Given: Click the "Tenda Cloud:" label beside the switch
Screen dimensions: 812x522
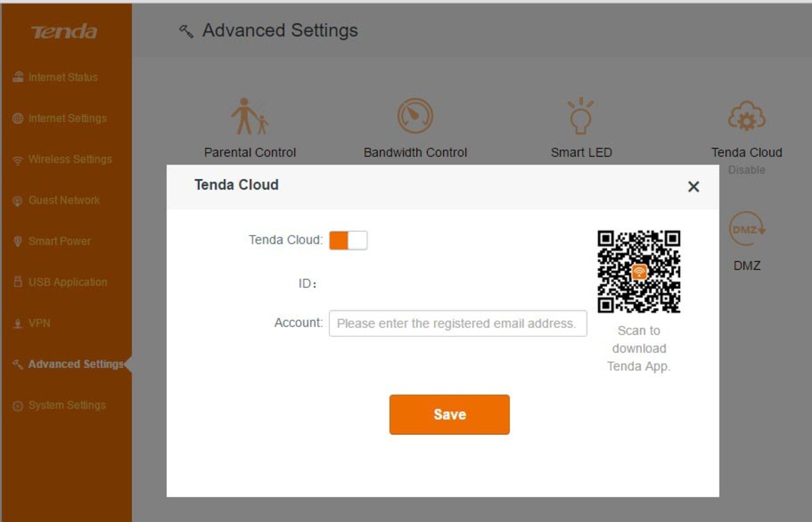Looking at the screenshot, I should (x=285, y=240).
